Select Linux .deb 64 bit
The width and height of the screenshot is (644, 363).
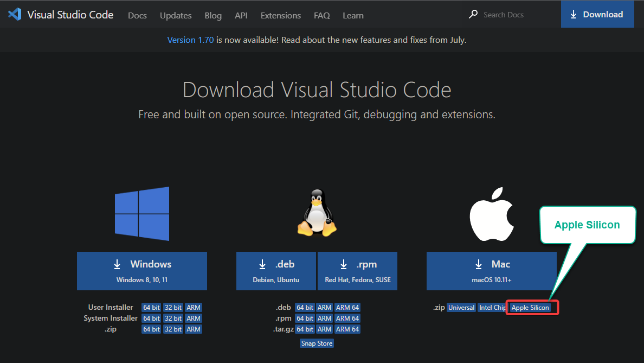pyautogui.click(x=305, y=308)
